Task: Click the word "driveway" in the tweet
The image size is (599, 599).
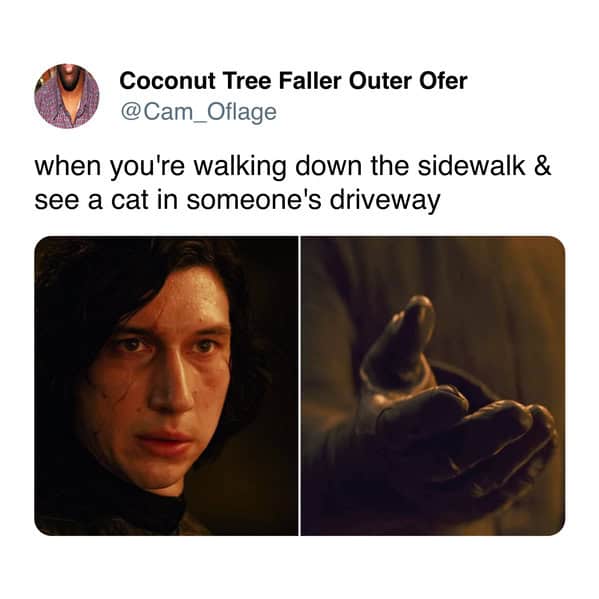Action: tap(385, 201)
